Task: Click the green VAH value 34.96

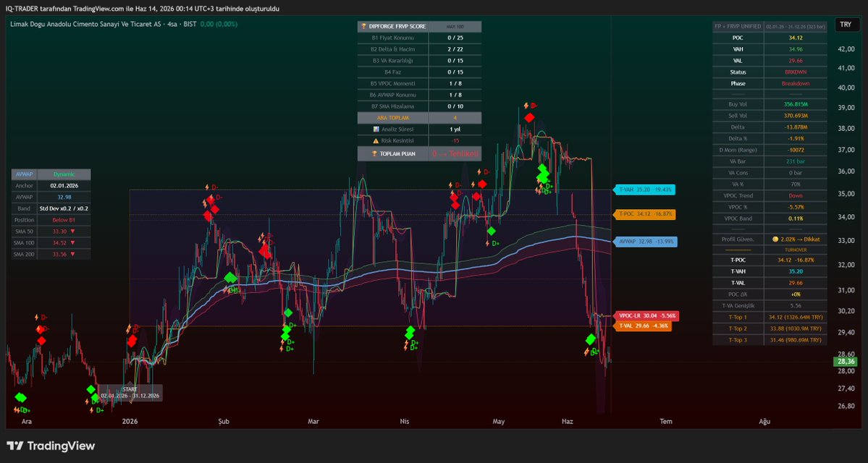Action: (795, 49)
